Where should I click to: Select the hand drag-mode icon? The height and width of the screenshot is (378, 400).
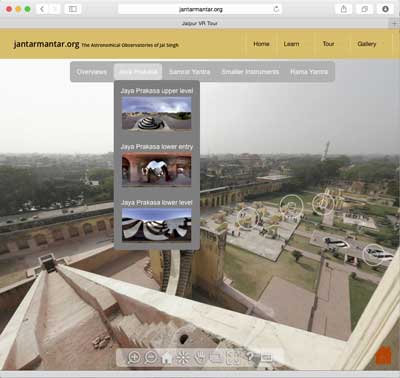[199, 358]
